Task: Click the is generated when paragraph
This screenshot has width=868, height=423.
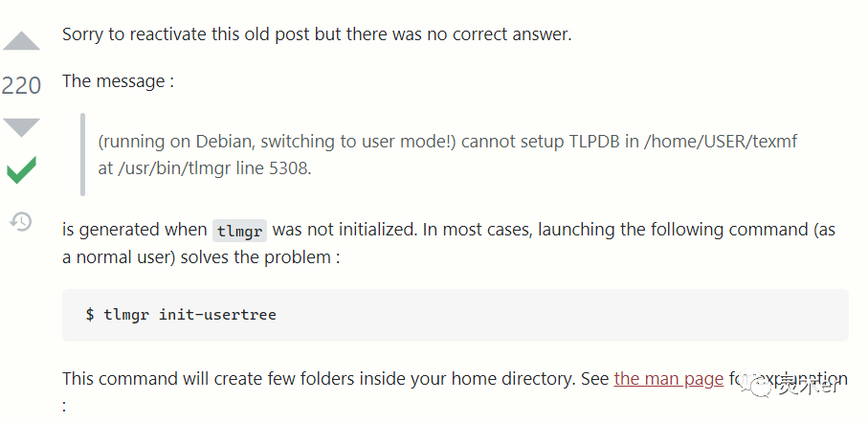Action: coord(134,230)
